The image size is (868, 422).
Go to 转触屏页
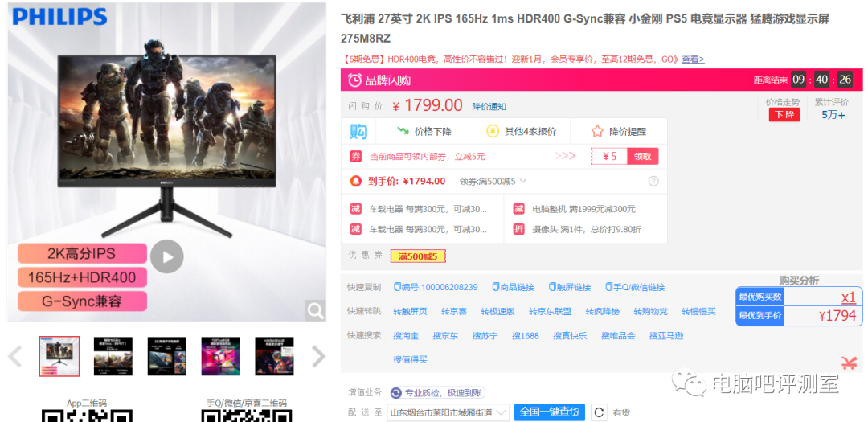pyautogui.click(x=410, y=311)
